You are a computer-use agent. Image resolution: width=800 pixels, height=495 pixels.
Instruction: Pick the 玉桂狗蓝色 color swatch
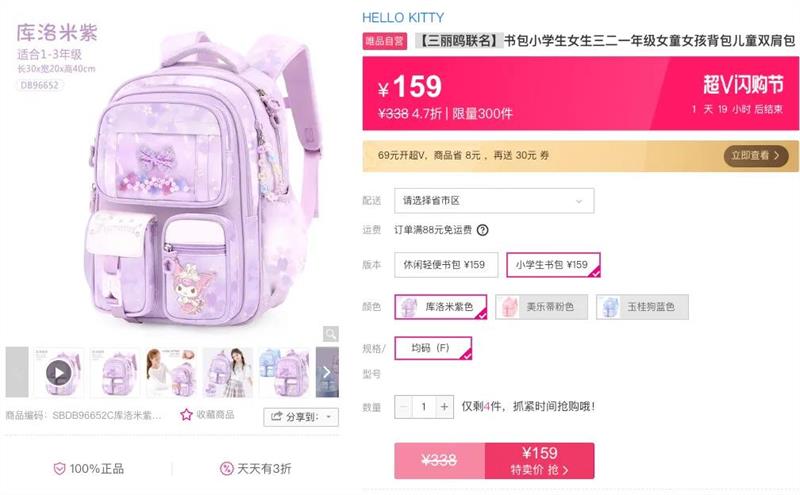(x=642, y=307)
